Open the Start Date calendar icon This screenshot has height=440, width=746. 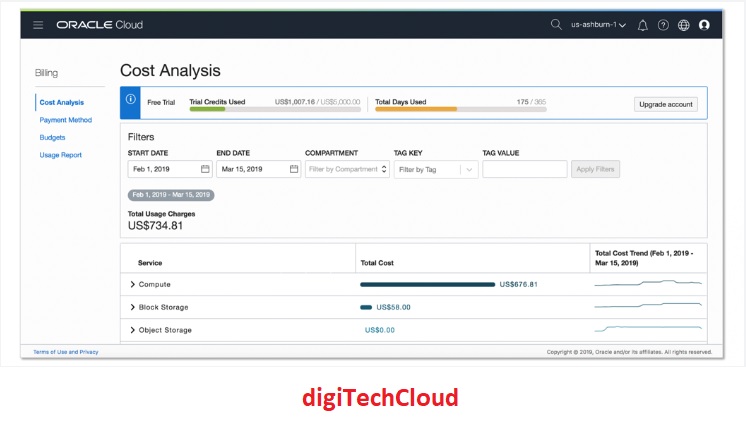205,169
